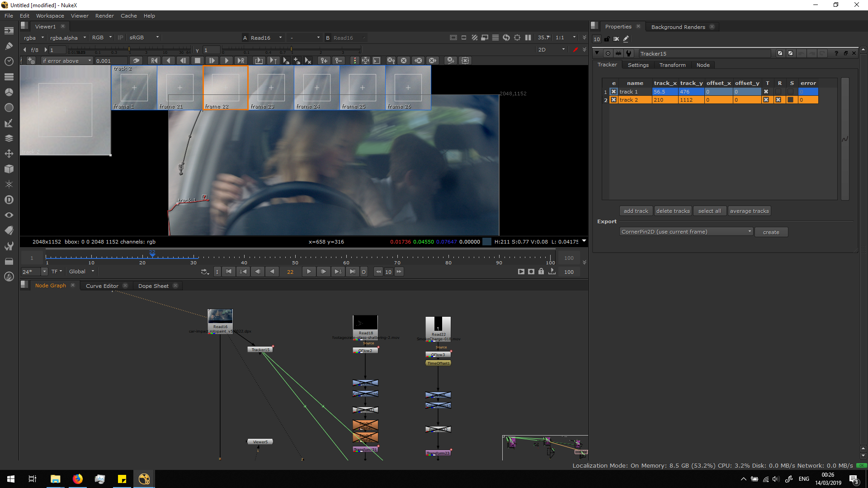The width and height of the screenshot is (868, 488).
Task: Open the Draw nodes toolbar menu
Action: (9, 46)
